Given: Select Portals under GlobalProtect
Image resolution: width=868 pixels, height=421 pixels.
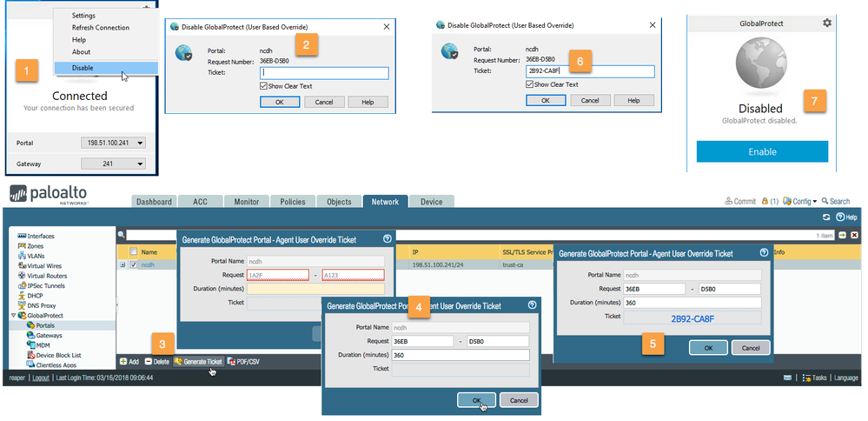Looking at the screenshot, I should (41, 325).
